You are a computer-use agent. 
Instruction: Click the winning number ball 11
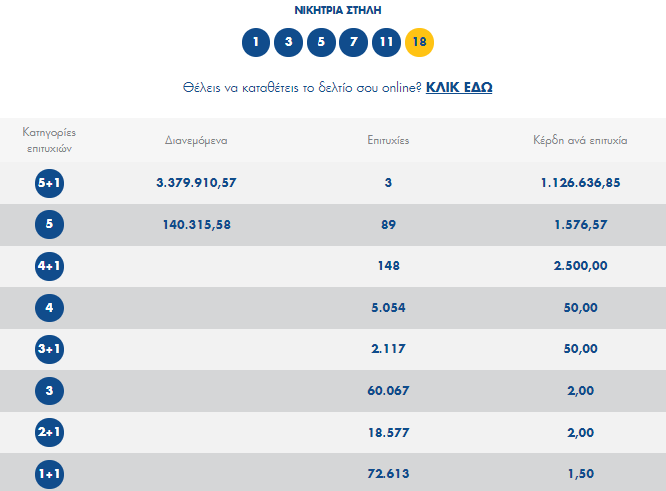point(387,42)
